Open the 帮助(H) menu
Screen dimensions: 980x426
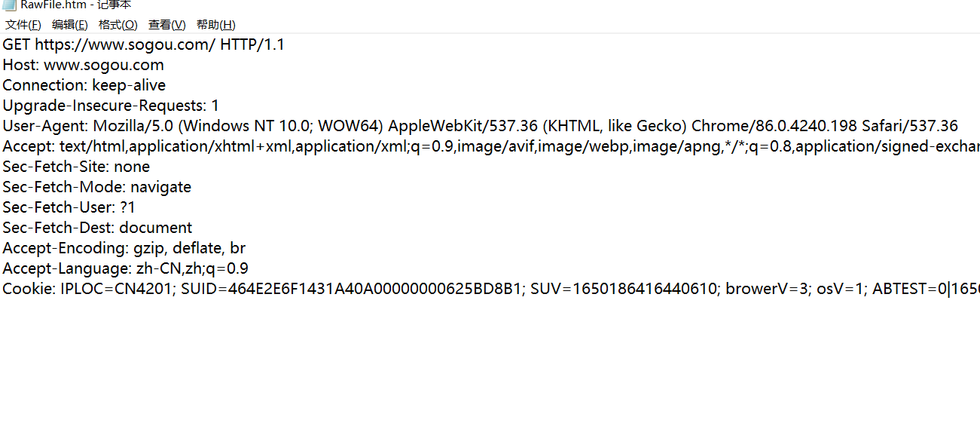[x=216, y=25]
